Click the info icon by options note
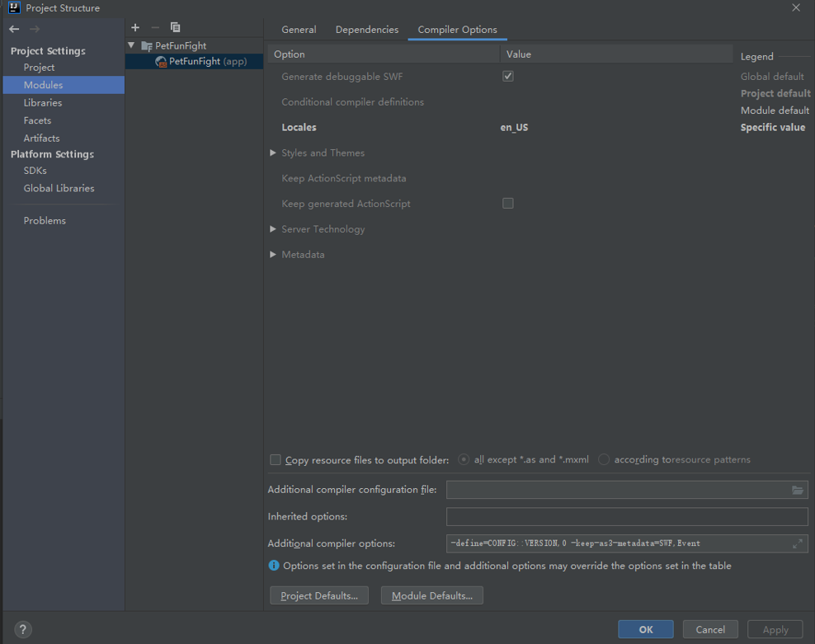Viewport: 815px width, 644px height. (274, 566)
